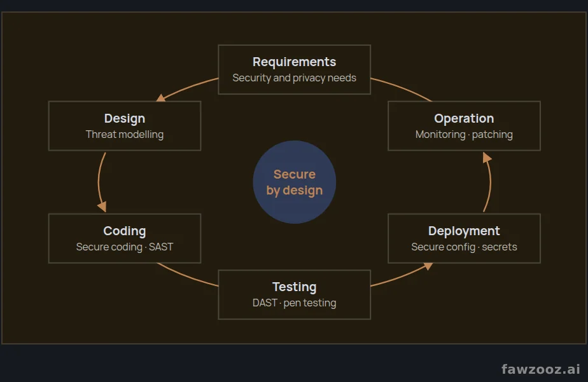Click the 'Secure by design' center circle
The height and width of the screenshot is (382, 588).
coord(295,182)
